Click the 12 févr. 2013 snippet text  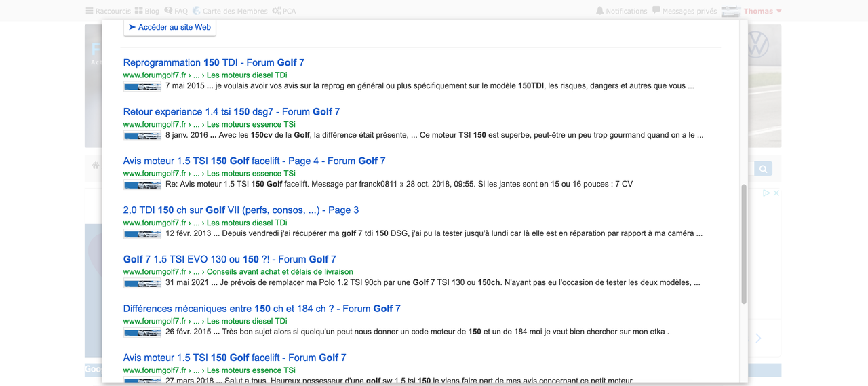(434, 233)
